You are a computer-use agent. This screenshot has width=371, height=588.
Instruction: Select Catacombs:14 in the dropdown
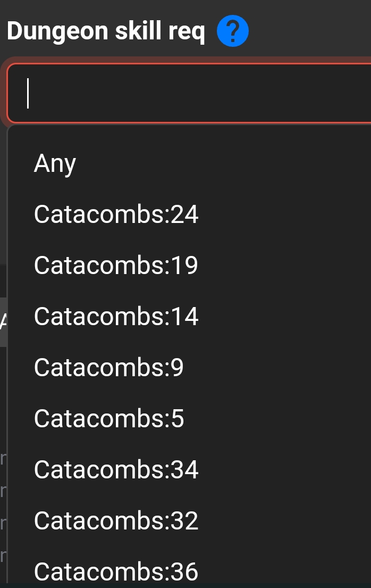click(116, 317)
